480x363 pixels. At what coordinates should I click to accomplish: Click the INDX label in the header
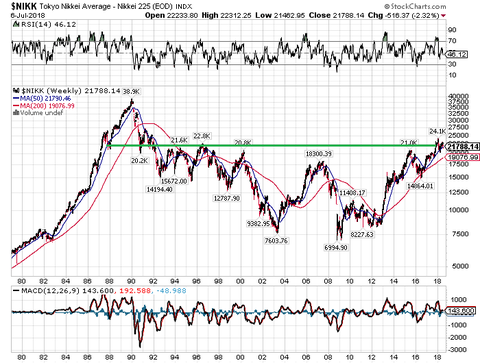[184, 6]
